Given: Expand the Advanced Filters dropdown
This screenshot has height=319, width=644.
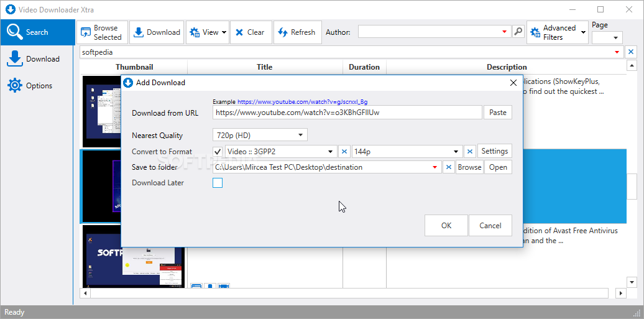Looking at the screenshot, I should pos(558,32).
